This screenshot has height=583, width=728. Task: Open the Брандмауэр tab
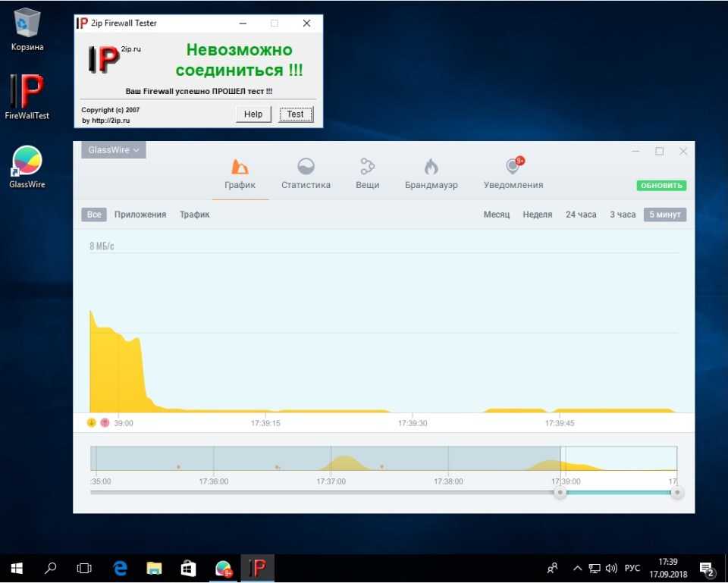431,174
